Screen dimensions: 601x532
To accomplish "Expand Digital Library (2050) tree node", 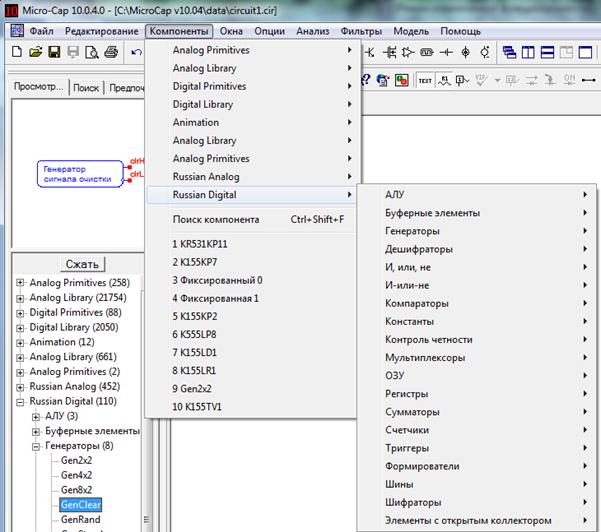I will point(20,328).
